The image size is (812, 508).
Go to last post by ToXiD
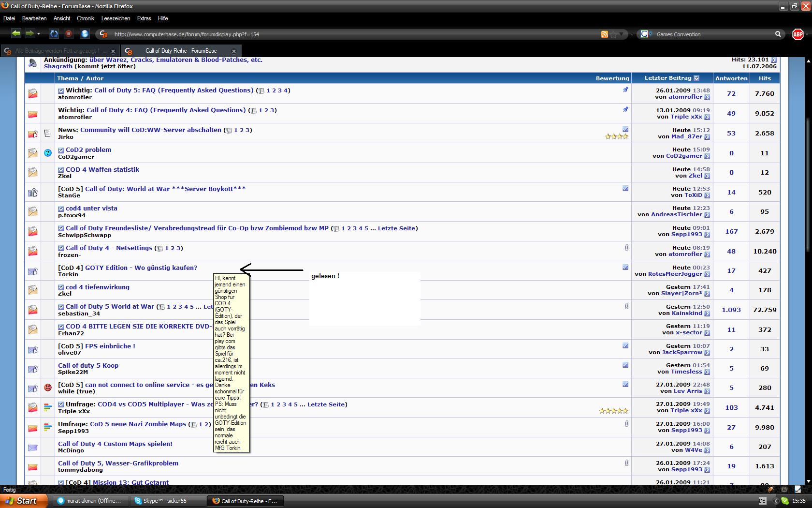coord(707,195)
